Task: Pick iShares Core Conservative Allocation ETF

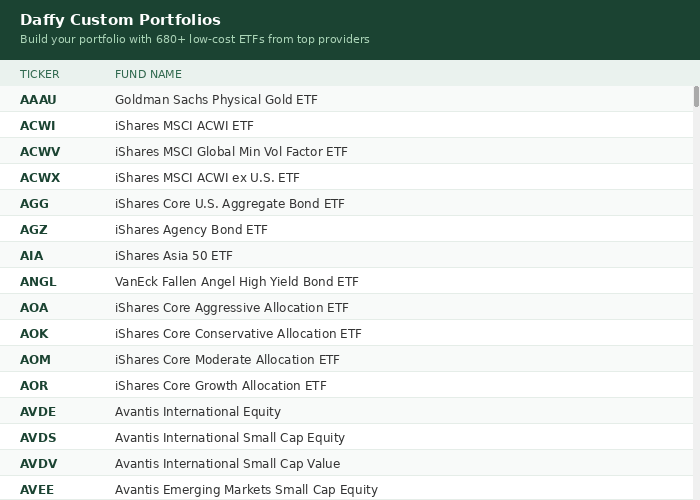Action: pyautogui.click(x=238, y=334)
